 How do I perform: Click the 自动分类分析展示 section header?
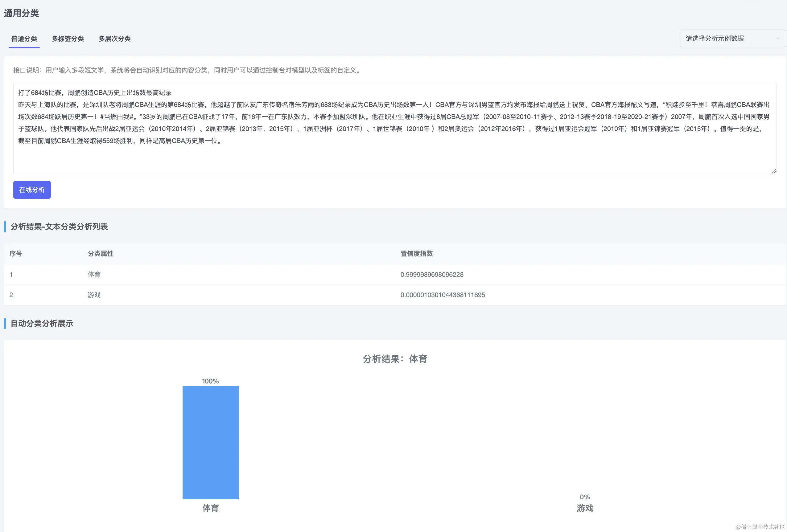pos(42,324)
